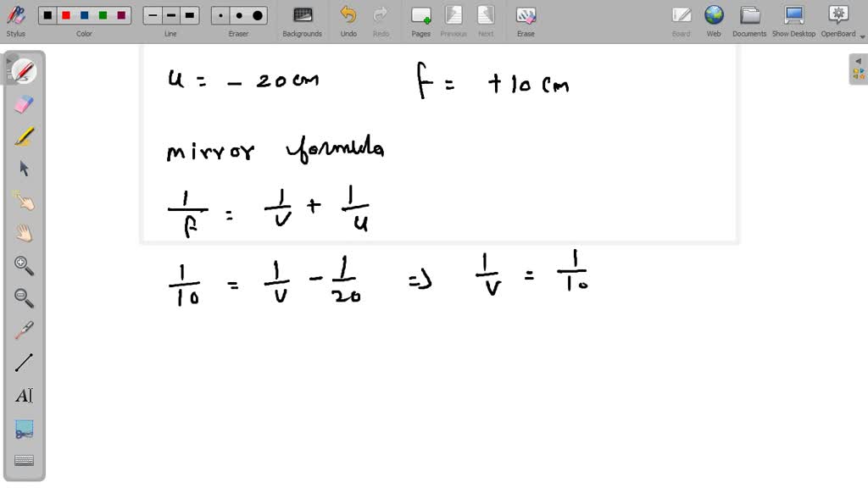Screen dimensions: 868x488
Task: Choose the Line drawing tool
Action: [x=24, y=363]
